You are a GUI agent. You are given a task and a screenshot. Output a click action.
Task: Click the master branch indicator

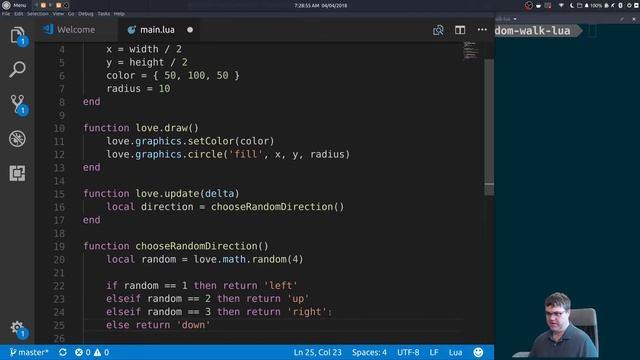[29, 352]
